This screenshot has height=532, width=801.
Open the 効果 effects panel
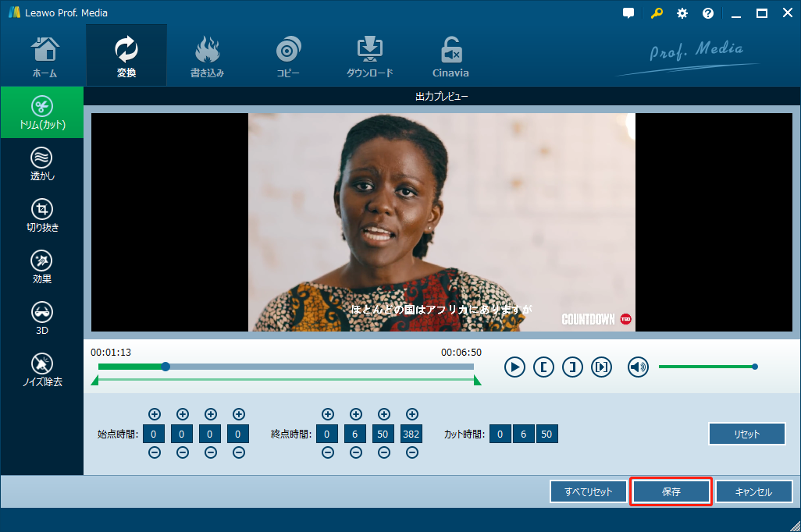[41, 268]
